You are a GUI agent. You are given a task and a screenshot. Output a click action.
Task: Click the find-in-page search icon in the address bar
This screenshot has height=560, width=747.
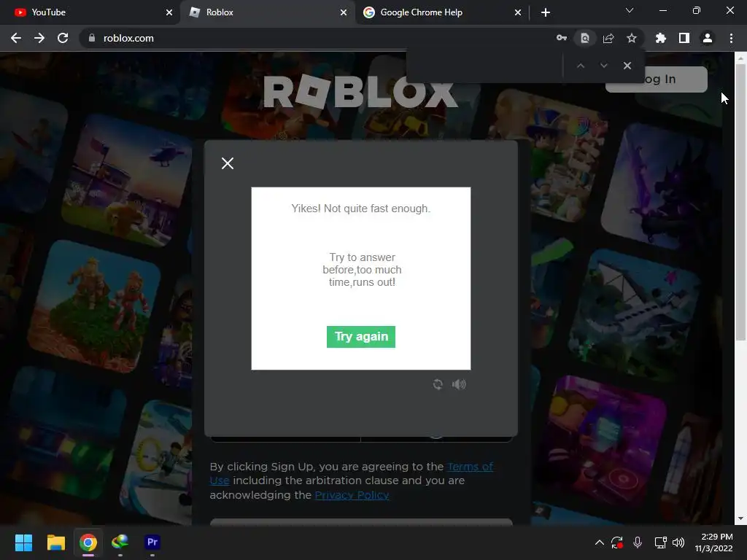tap(585, 38)
